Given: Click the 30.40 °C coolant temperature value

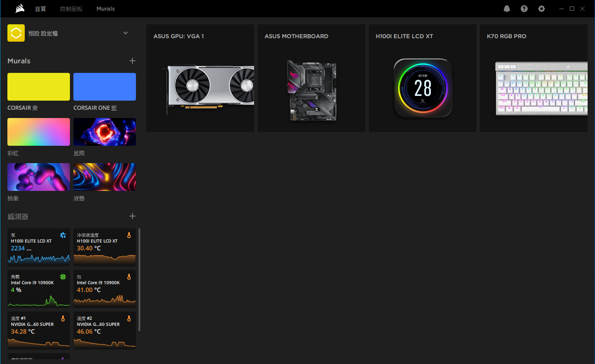Looking at the screenshot, I should 89,249.
